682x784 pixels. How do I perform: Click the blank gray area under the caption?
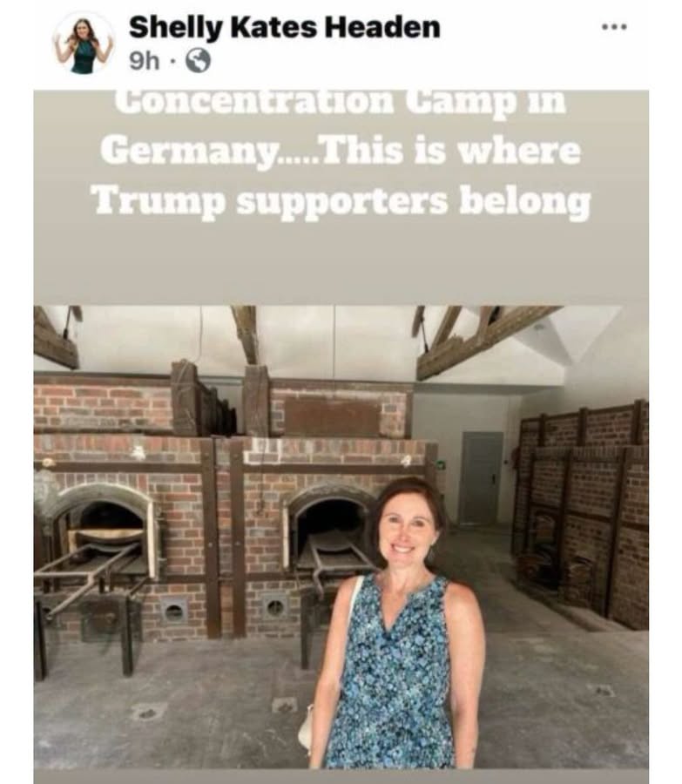[341, 264]
